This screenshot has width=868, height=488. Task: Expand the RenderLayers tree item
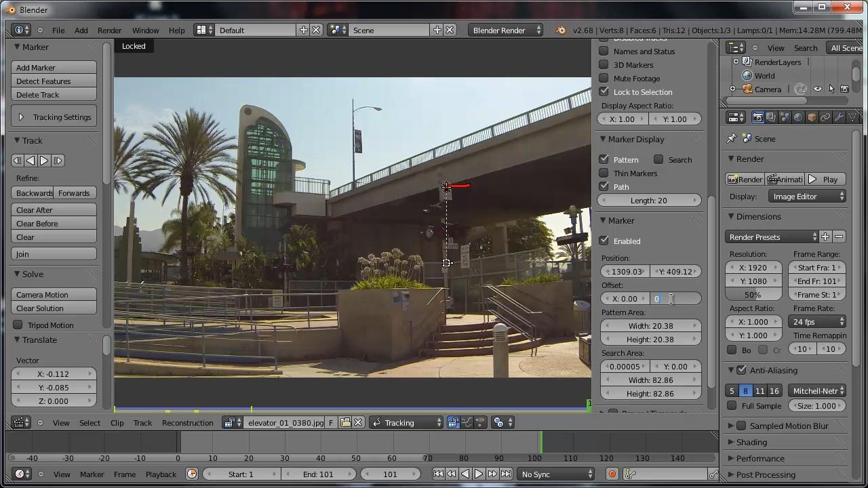(x=736, y=62)
